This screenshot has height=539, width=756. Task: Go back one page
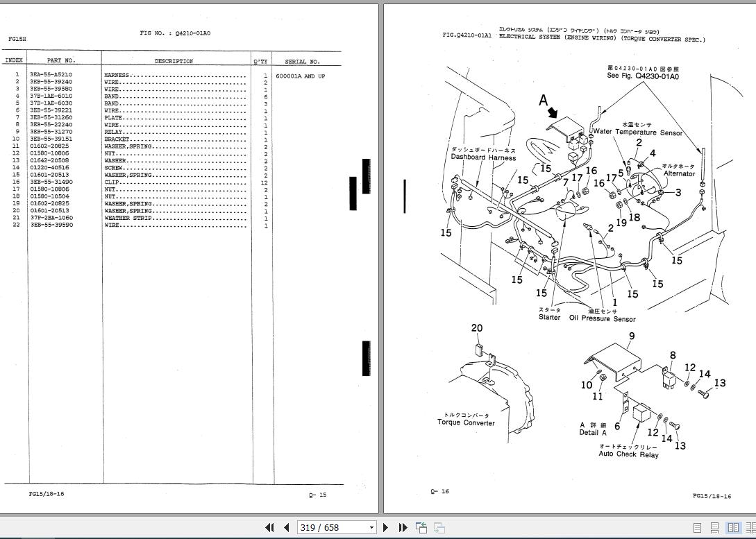[286, 527]
